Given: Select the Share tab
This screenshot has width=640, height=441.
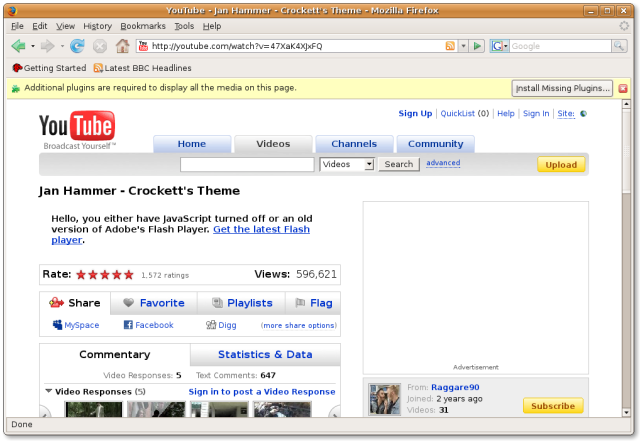Looking at the screenshot, I should (x=75, y=303).
